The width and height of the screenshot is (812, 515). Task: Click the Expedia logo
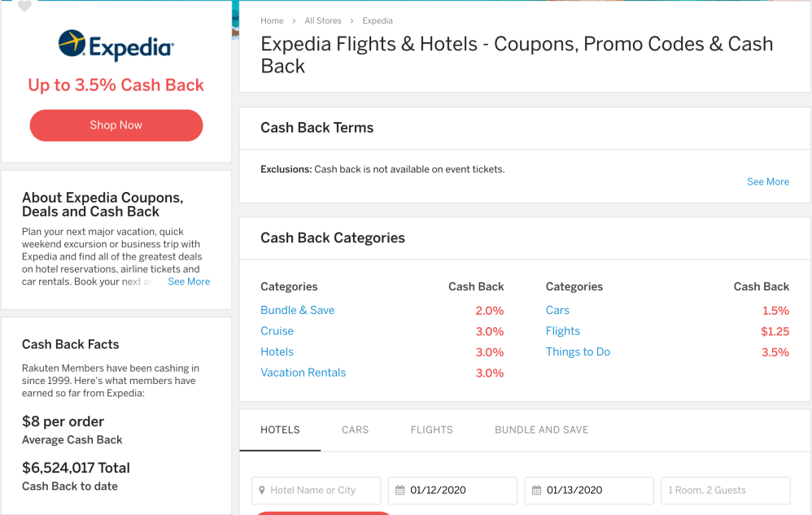(x=116, y=46)
